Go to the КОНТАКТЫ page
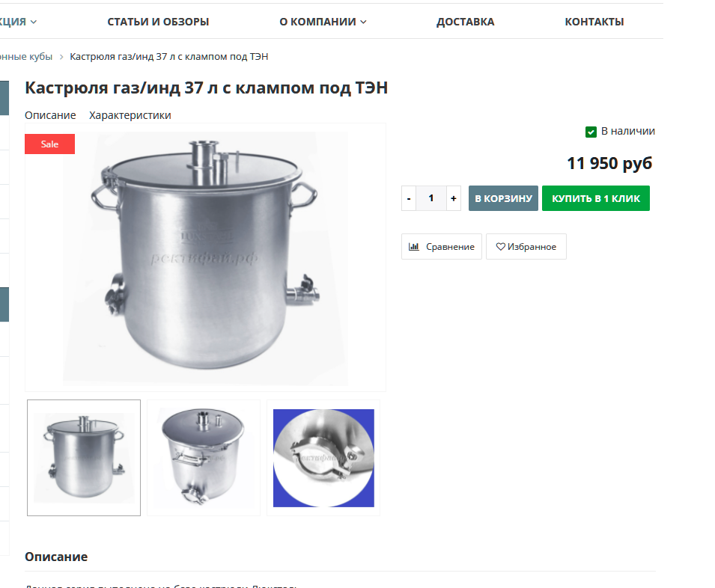 point(594,22)
